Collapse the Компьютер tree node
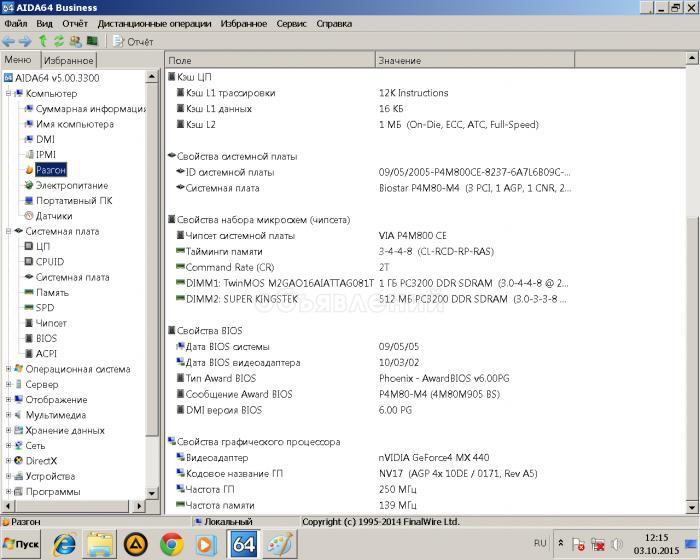 point(9,93)
